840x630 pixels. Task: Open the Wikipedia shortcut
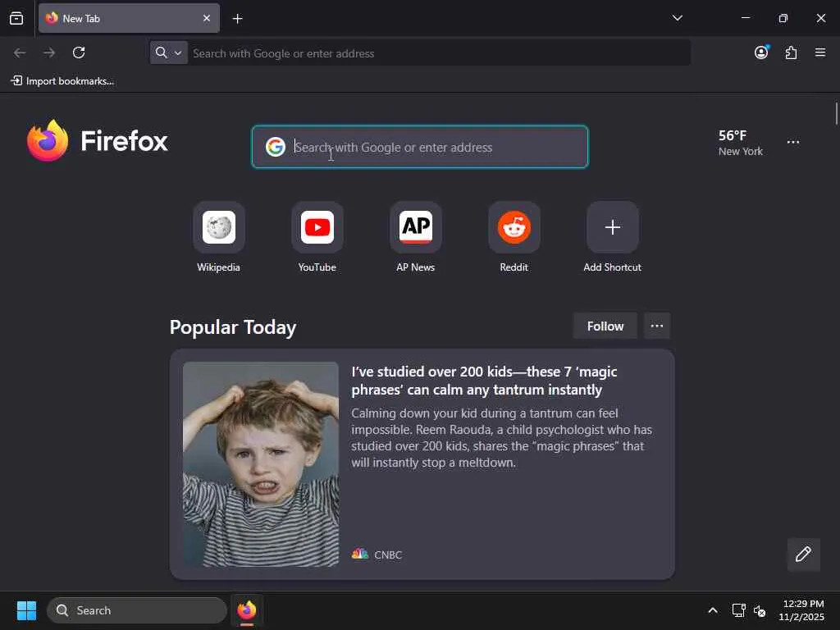point(218,237)
